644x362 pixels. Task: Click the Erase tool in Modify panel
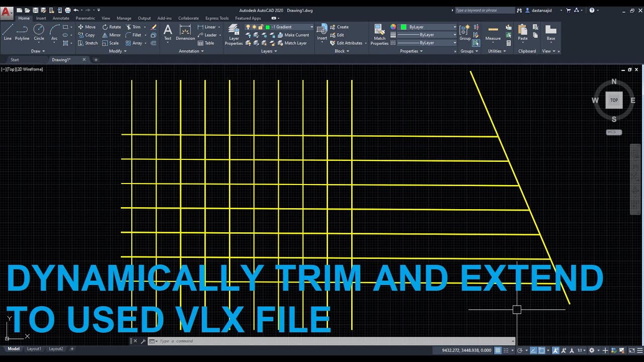(153, 27)
